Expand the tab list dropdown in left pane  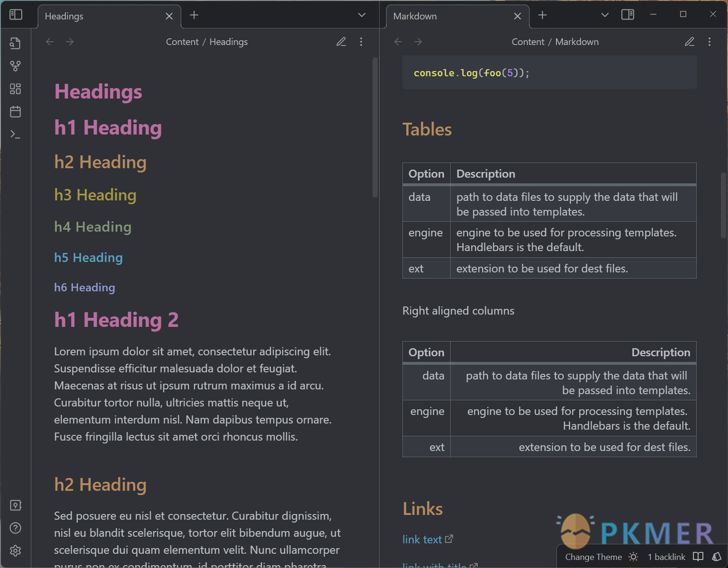pyautogui.click(x=362, y=15)
